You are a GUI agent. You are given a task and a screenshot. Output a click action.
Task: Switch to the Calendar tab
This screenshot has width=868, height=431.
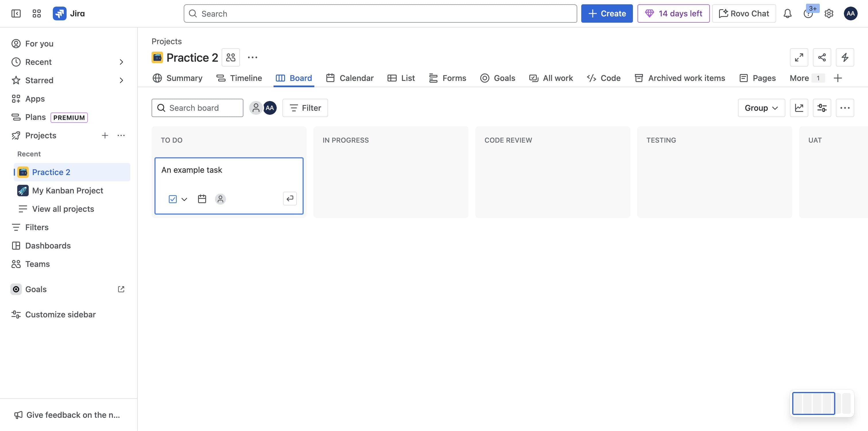tap(350, 78)
